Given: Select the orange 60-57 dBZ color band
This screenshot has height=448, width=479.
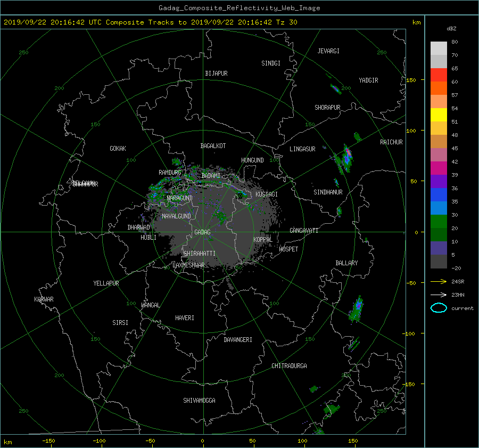Looking at the screenshot, I should [439, 88].
